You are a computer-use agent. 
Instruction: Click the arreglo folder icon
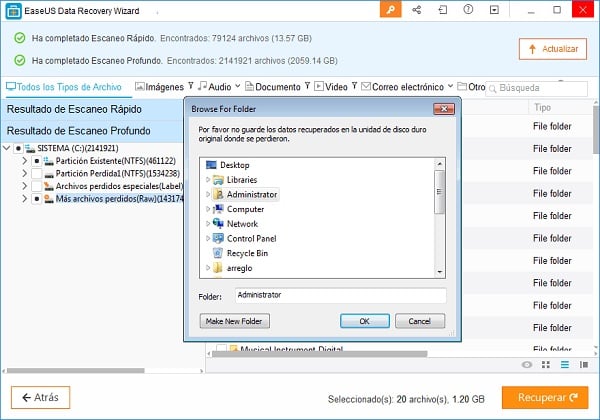point(218,268)
